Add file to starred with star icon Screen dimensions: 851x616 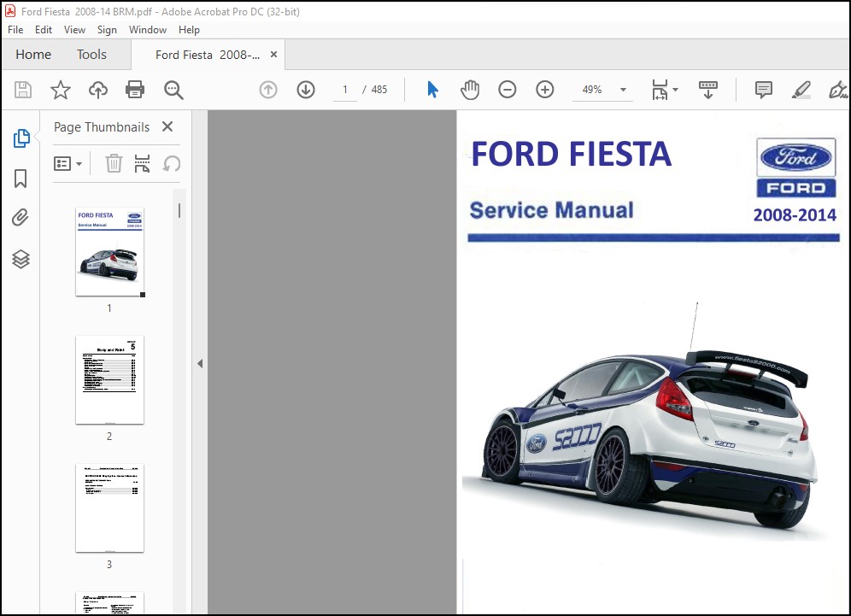tap(61, 90)
